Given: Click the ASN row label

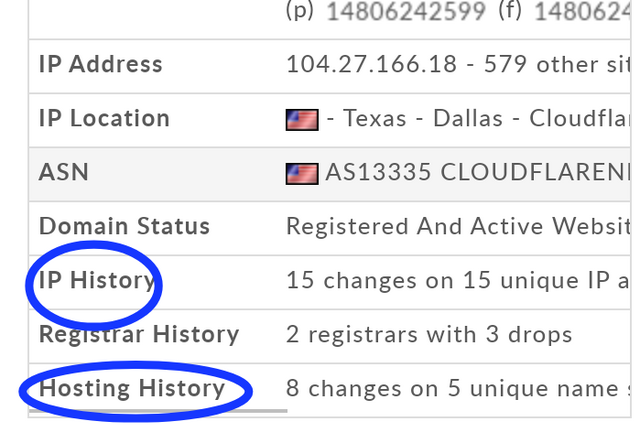Looking at the screenshot, I should (x=64, y=172).
